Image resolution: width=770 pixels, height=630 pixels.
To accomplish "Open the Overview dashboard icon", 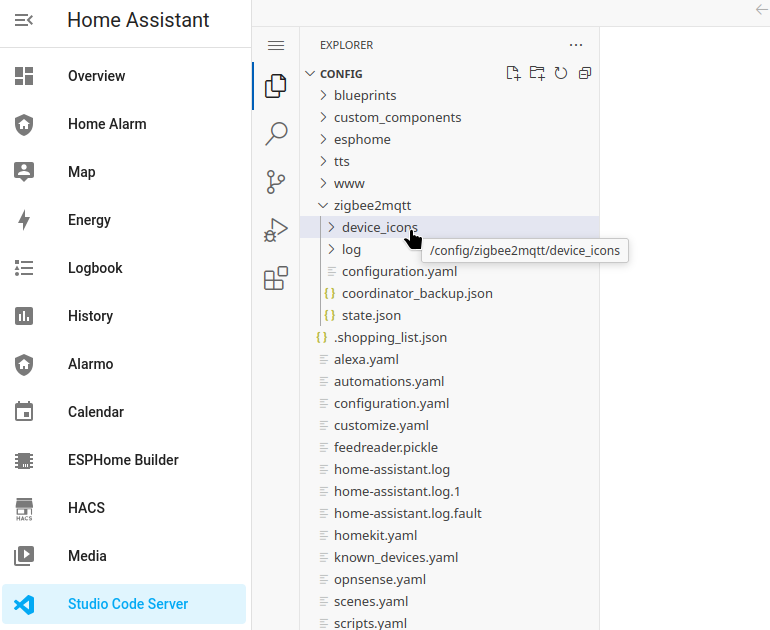I will 24,76.
